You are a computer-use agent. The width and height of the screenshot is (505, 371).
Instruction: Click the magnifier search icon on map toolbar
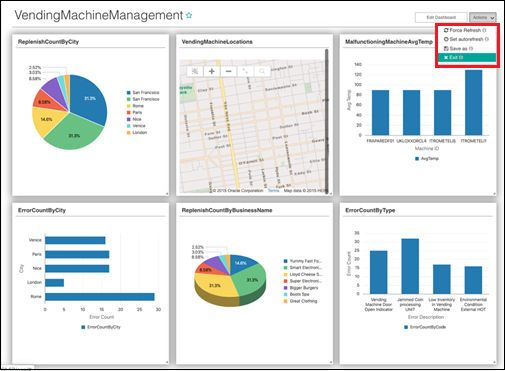coord(262,71)
